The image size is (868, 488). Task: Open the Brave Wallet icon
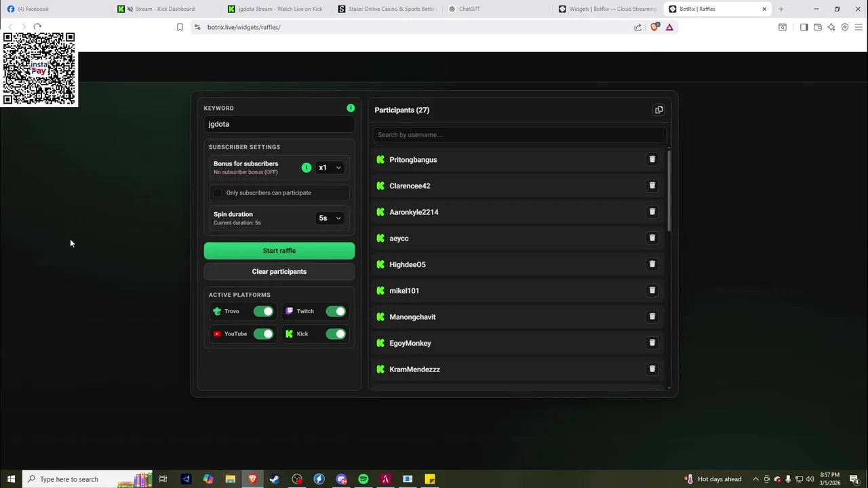pyautogui.click(x=817, y=27)
